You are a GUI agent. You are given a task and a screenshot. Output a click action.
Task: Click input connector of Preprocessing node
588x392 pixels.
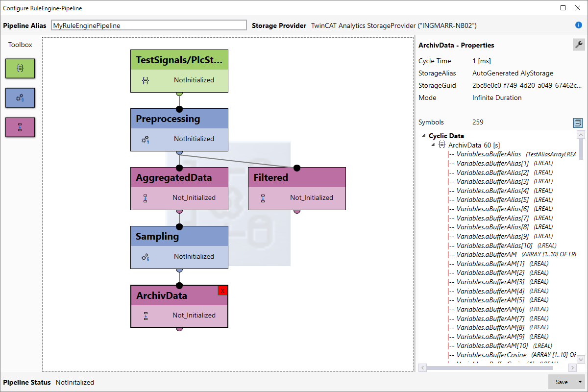179,109
